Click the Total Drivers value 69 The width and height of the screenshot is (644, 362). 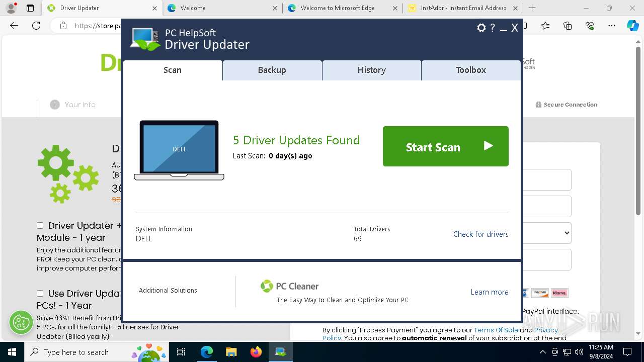pyautogui.click(x=358, y=239)
